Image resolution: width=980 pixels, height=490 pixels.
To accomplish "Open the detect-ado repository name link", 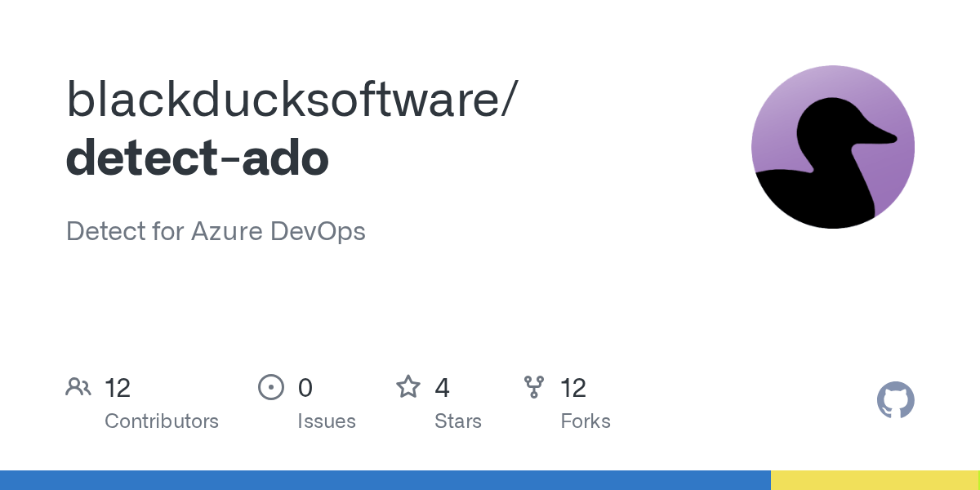I will [196, 158].
